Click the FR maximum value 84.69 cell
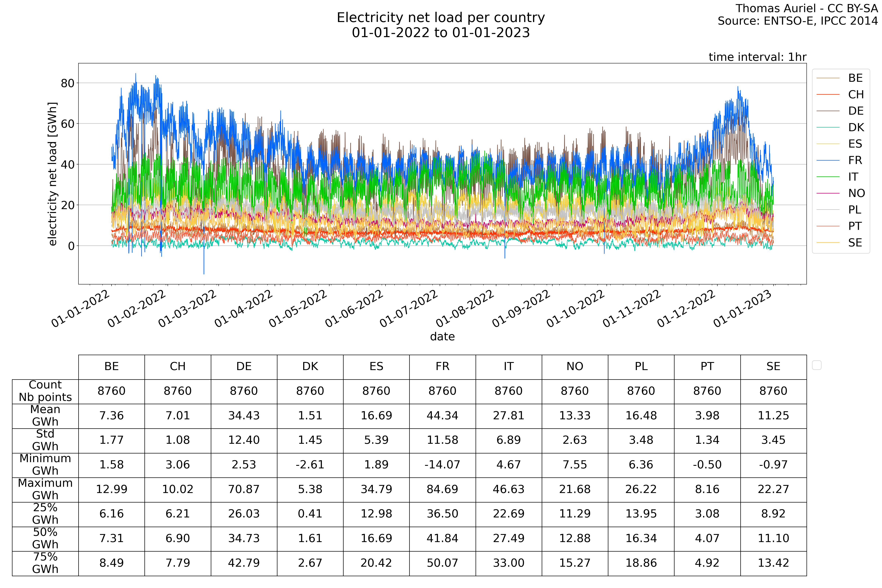This screenshot has width=882, height=588. 442,489
